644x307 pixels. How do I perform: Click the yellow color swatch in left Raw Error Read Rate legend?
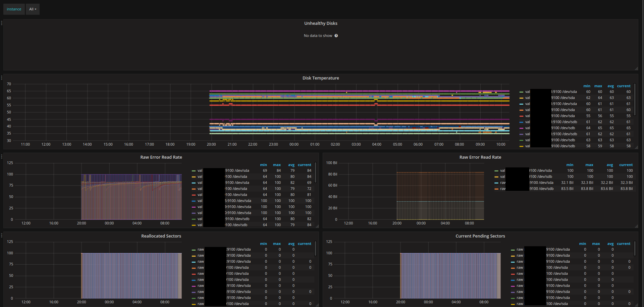point(194,176)
